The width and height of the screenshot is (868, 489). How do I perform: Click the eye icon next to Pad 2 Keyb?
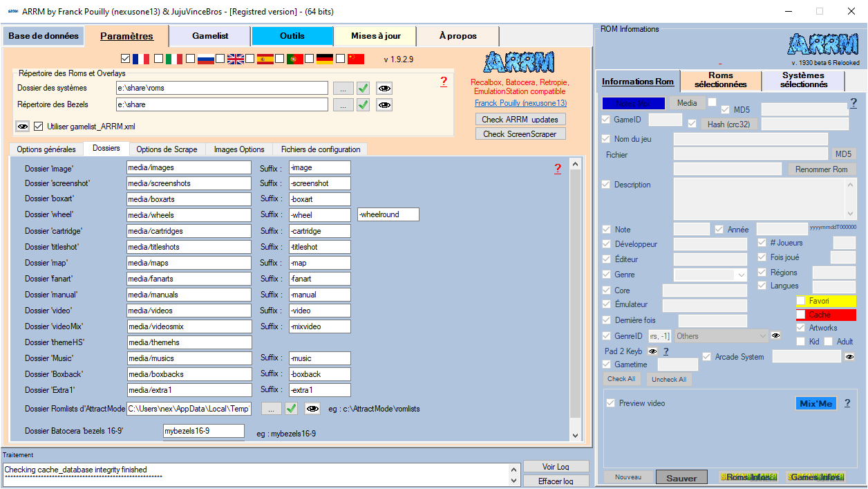[652, 351]
